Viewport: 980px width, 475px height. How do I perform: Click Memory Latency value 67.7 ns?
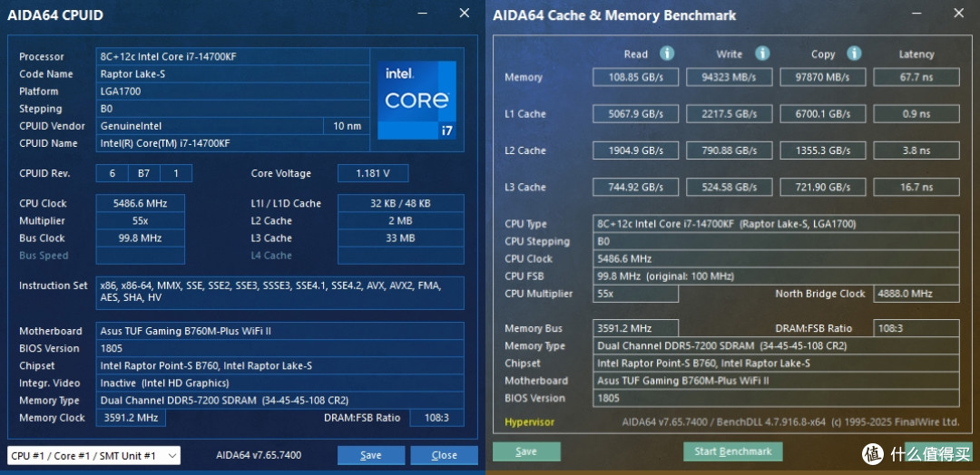[916, 77]
